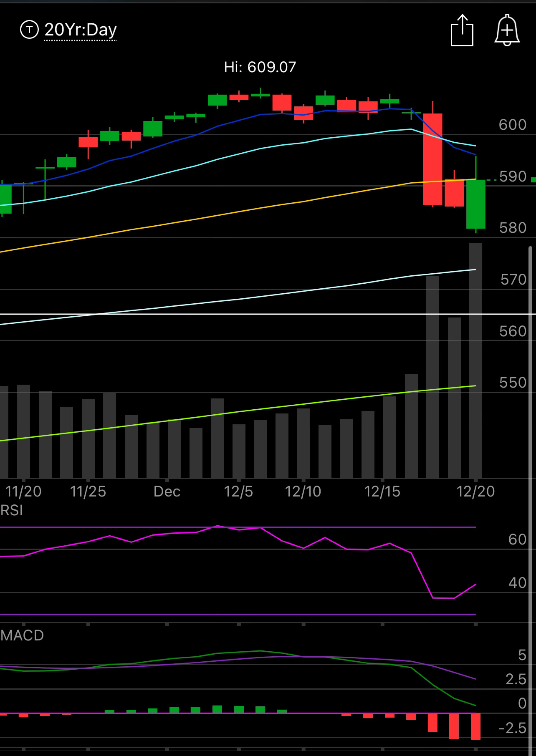Tap the share/export icon

[x=462, y=30]
